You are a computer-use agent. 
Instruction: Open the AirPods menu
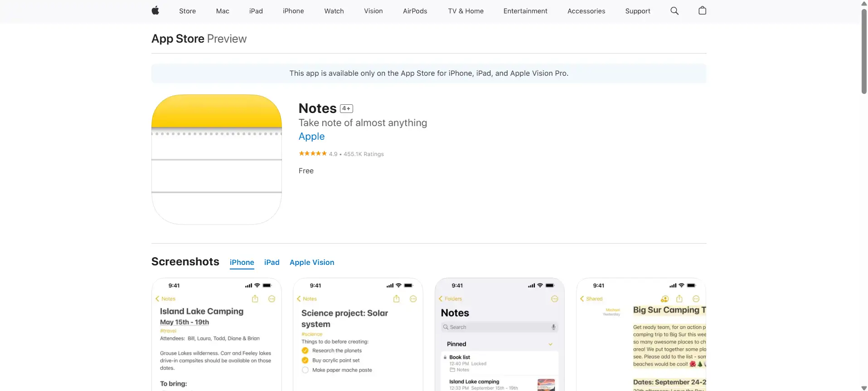click(x=415, y=11)
